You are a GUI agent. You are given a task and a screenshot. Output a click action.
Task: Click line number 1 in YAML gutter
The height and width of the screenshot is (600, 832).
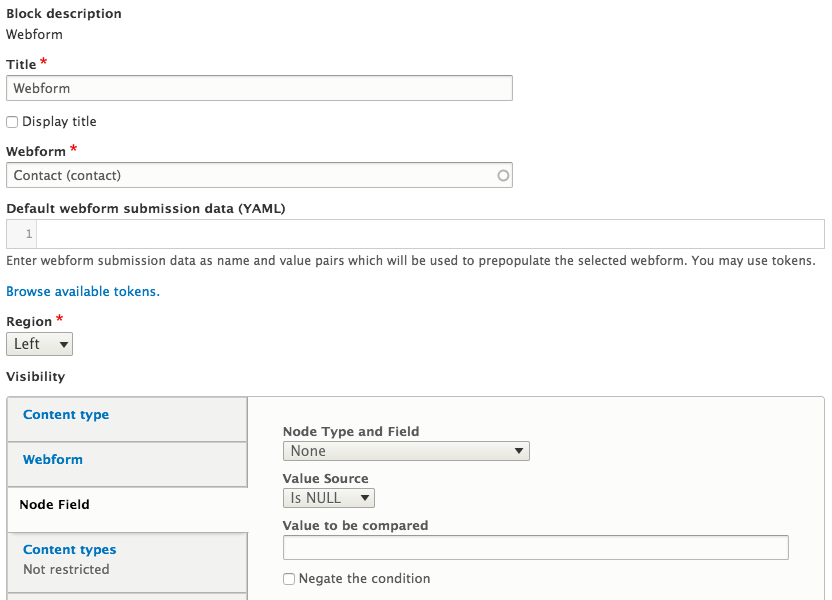[29, 234]
